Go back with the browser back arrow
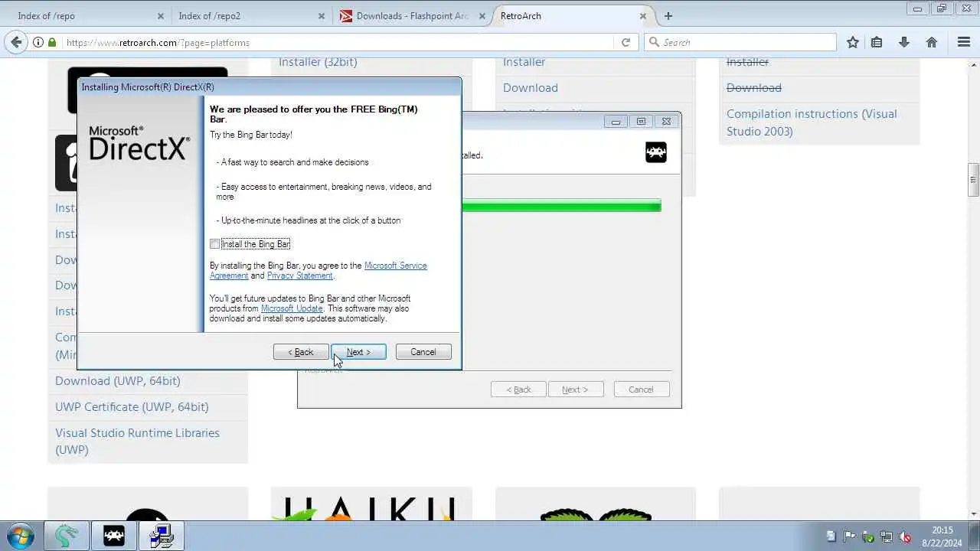This screenshot has height=551, width=980. [15, 42]
